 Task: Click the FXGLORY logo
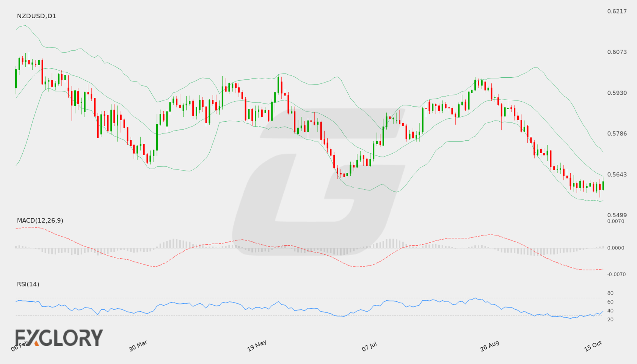pos(59,337)
